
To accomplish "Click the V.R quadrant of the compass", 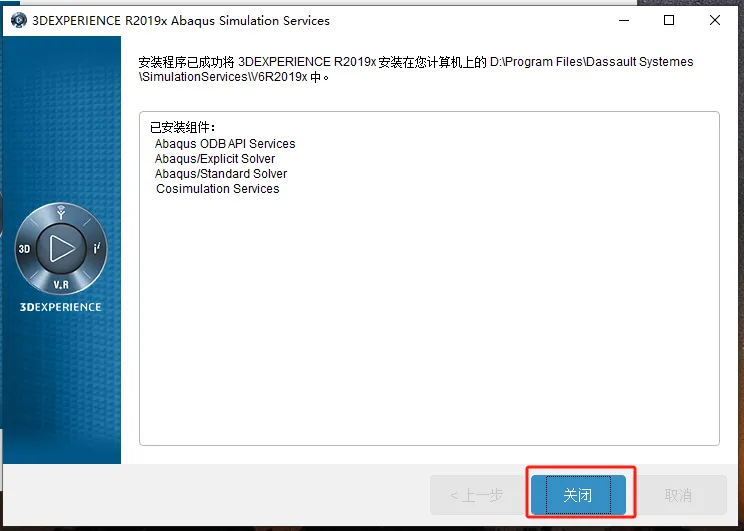I will click(x=61, y=285).
